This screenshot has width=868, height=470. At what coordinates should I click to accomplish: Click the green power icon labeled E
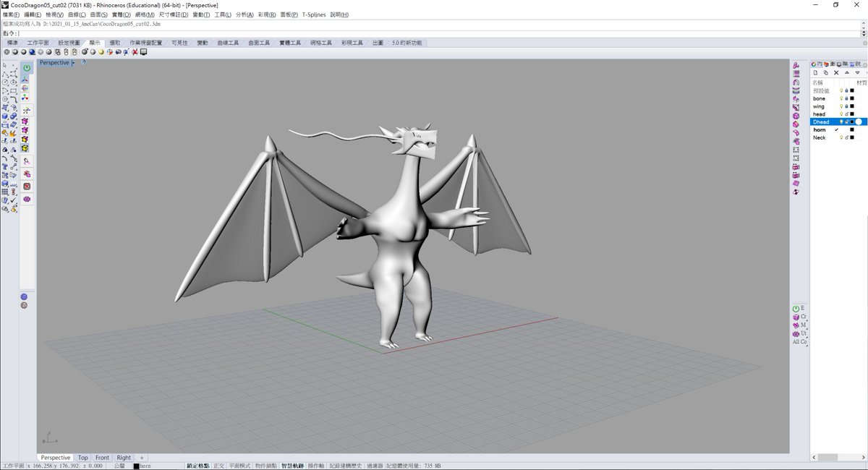coord(796,309)
